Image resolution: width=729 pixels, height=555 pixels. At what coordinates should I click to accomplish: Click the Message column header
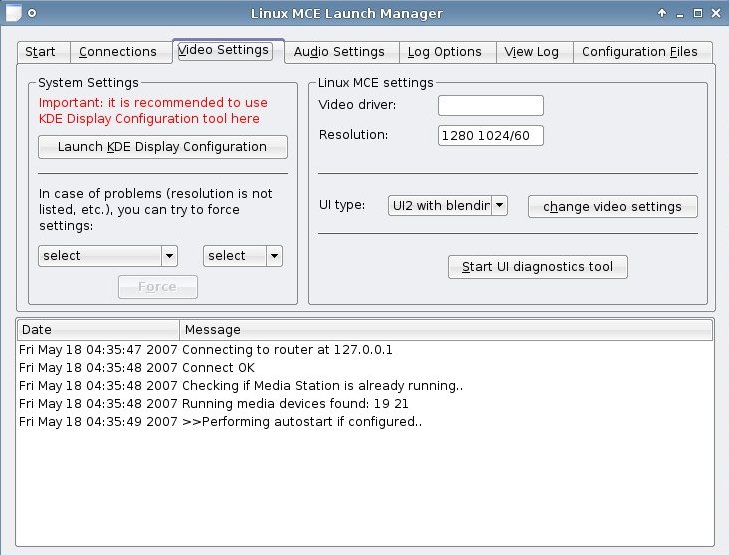click(x=446, y=330)
